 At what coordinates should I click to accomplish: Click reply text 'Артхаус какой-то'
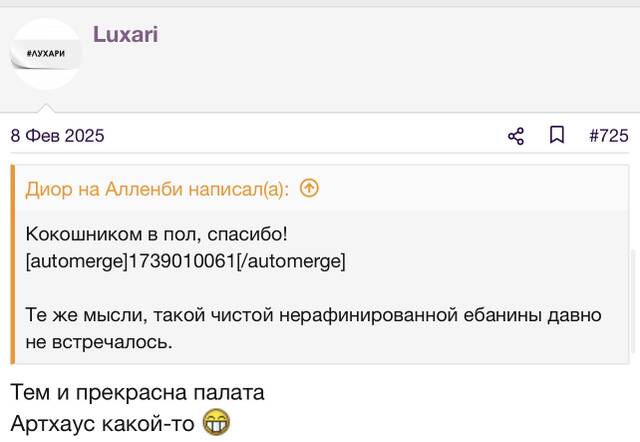click(102, 423)
